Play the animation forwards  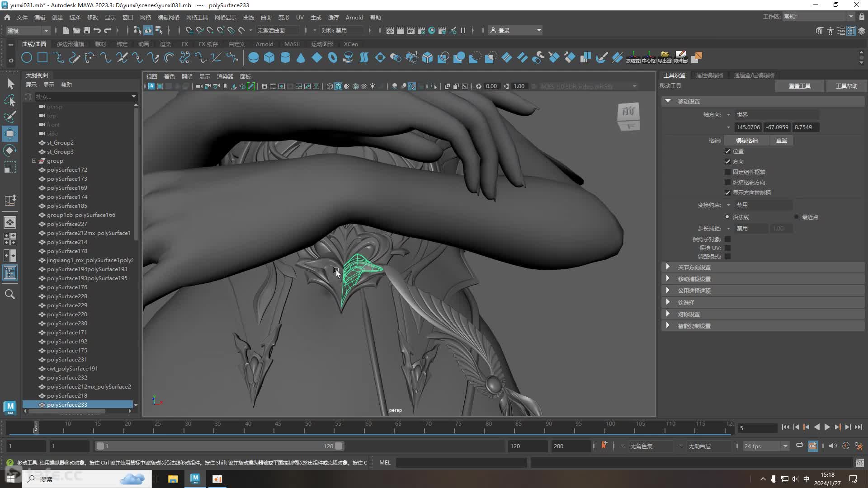coord(827,427)
